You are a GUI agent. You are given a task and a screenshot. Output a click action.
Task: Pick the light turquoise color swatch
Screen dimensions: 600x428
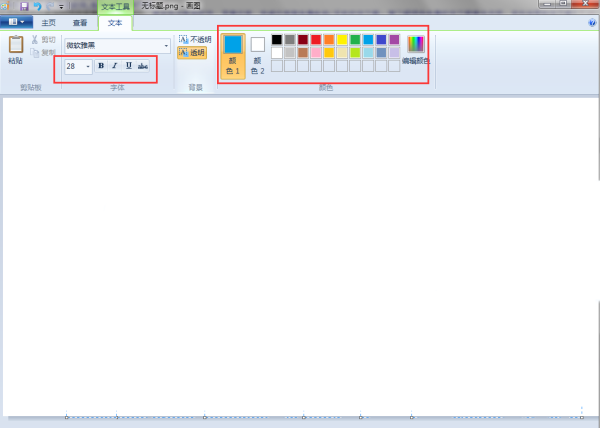(368, 52)
